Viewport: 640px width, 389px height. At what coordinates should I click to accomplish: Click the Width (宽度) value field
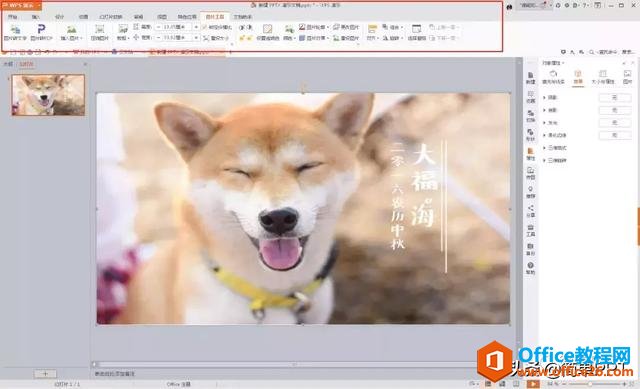pos(176,38)
